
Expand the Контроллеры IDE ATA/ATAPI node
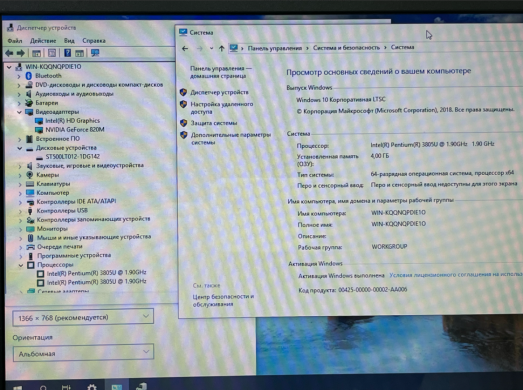pyautogui.click(x=20, y=202)
